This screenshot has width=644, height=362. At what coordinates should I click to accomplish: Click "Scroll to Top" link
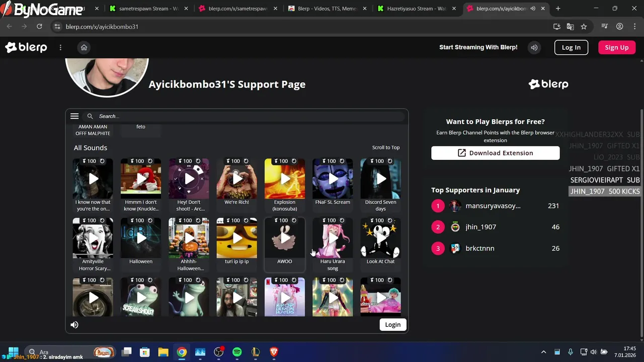point(386,147)
